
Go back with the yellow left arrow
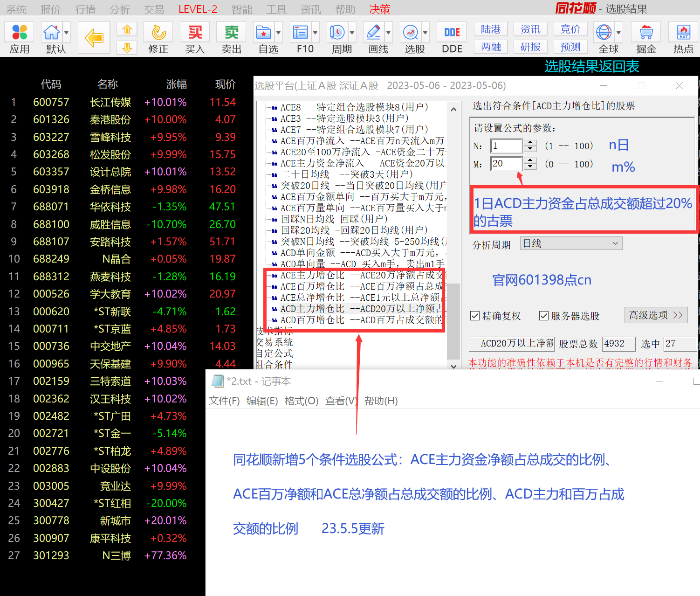(94, 38)
